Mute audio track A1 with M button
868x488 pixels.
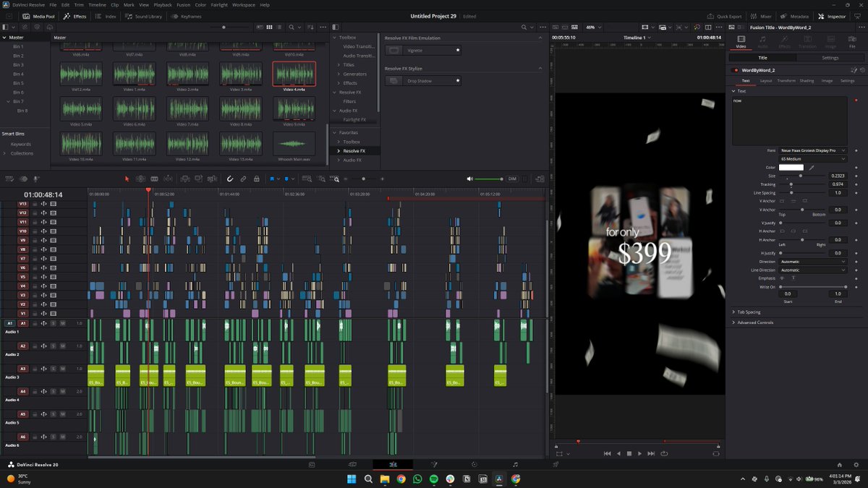coord(62,323)
